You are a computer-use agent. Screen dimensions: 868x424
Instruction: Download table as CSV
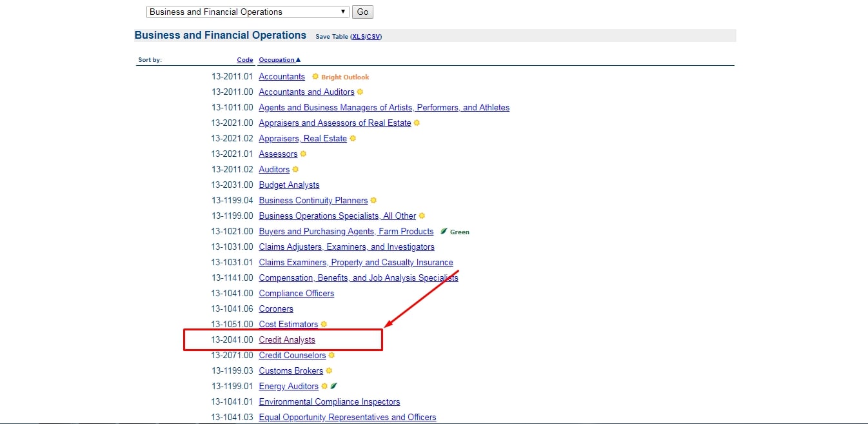point(373,37)
